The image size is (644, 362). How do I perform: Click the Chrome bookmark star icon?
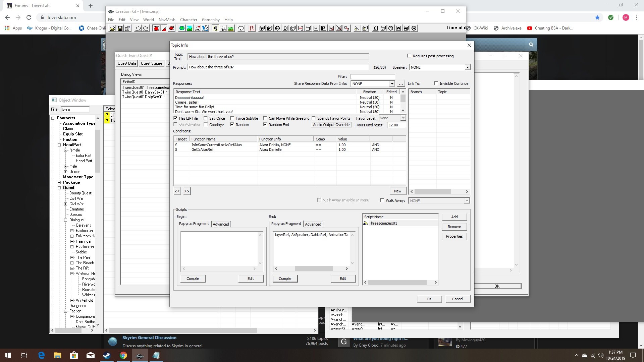point(597,17)
